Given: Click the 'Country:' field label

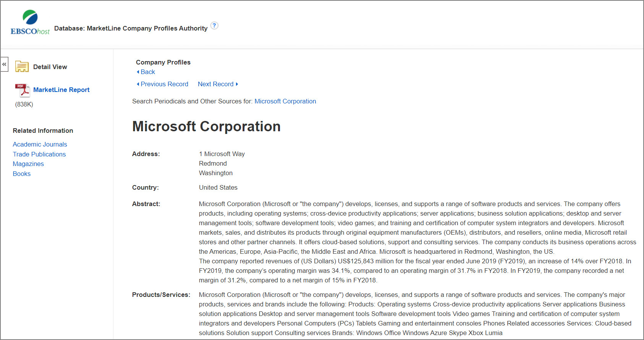Looking at the screenshot, I should [x=146, y=187].
